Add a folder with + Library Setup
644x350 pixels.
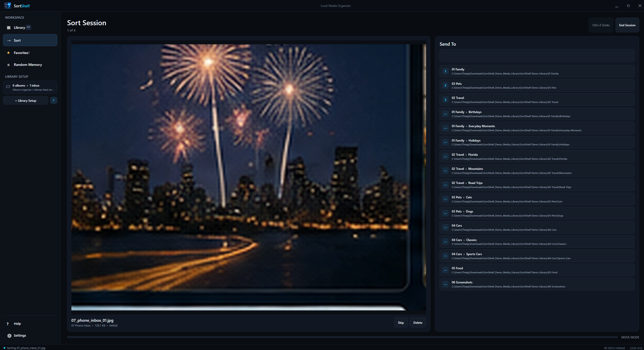point(25,100)
